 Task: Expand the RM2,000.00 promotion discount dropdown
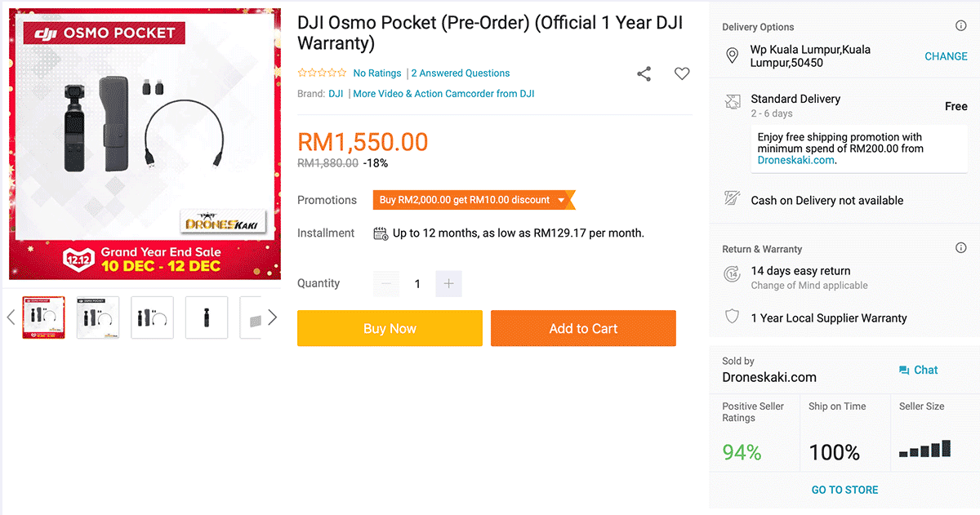tap(562, 200)
